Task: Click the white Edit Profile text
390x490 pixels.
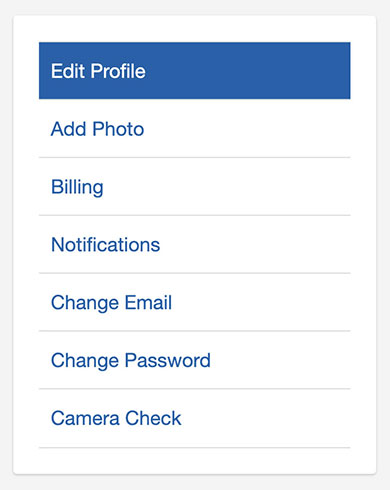Action: click(98, 71)
